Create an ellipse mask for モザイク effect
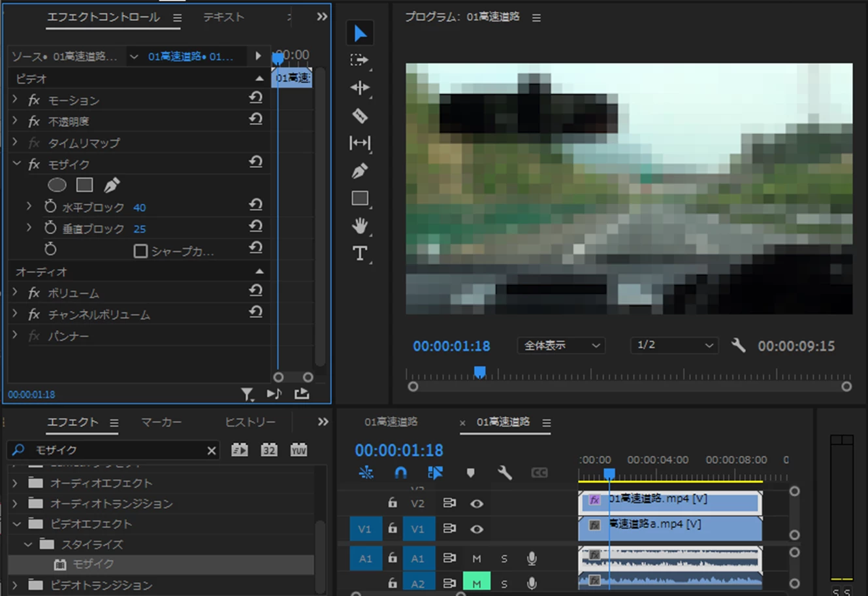This screenshot has height=596, width=868. click(57, 185)
